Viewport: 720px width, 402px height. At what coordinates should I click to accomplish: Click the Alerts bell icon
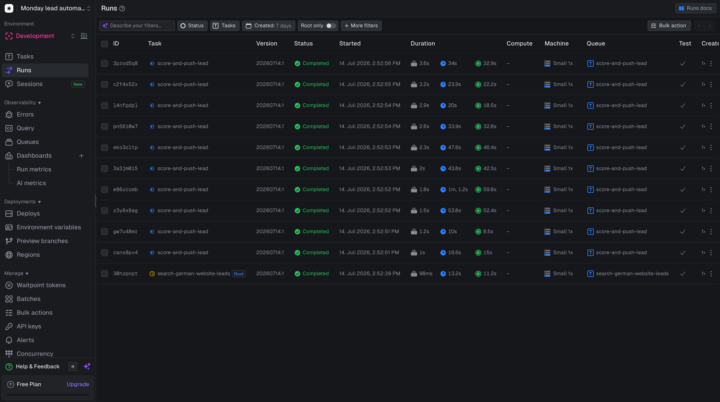tap(9, 340)
